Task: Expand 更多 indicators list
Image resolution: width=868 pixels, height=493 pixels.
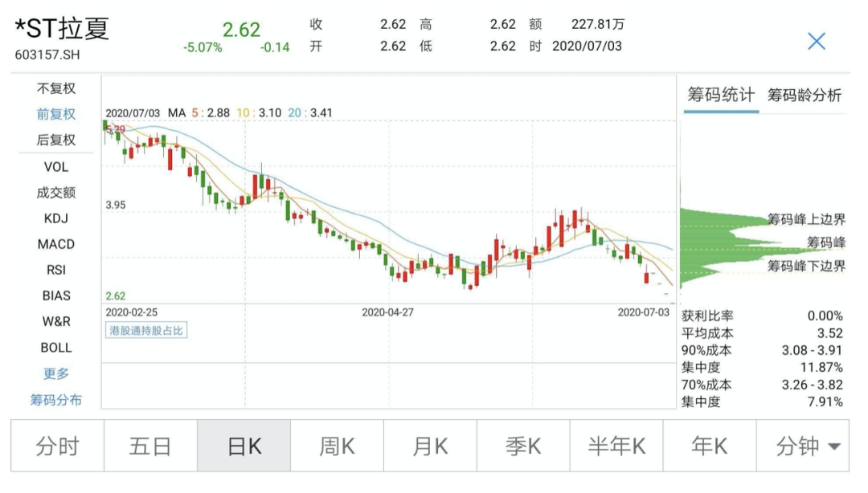Action: [x=56, y=373]
